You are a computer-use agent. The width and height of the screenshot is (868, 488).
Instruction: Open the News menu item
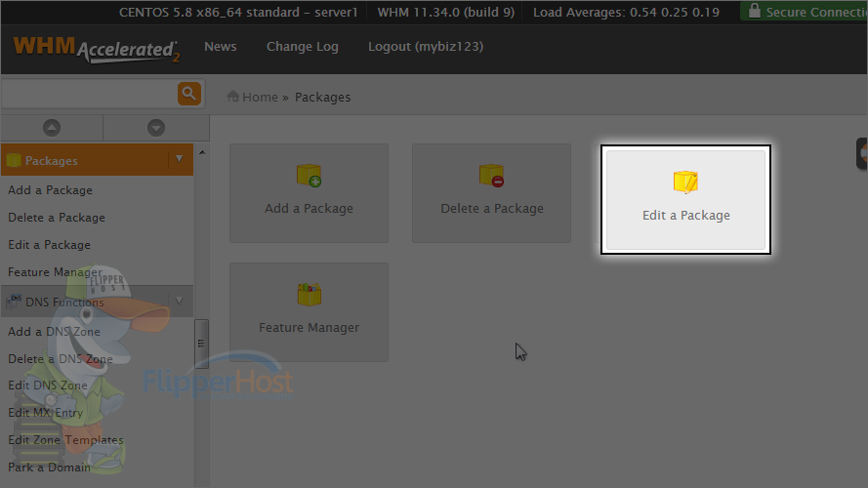[221, 47]
